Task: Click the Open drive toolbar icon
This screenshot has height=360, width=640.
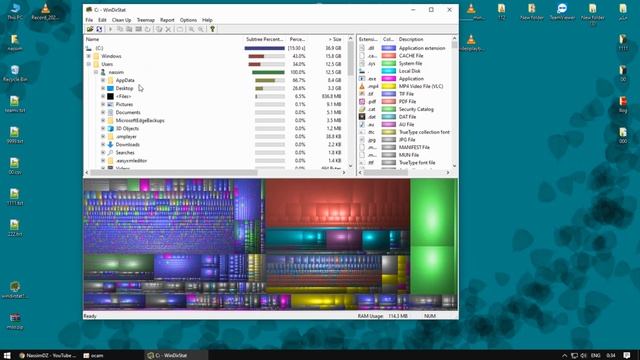Action: click(90, 29)
